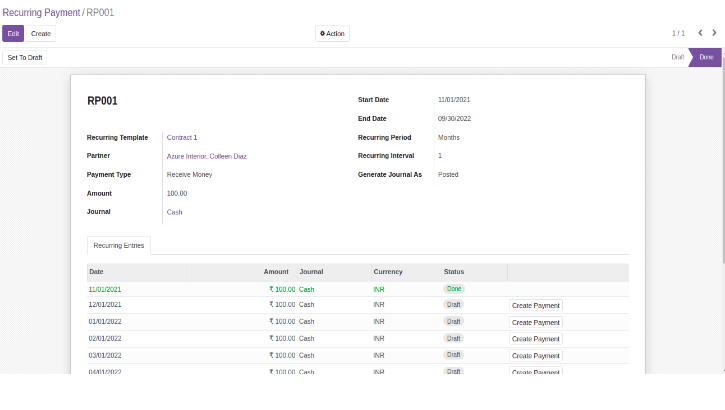Select the Done stage in status bar
This screenshot has height=410, width=725.
[x=706, y=57]
